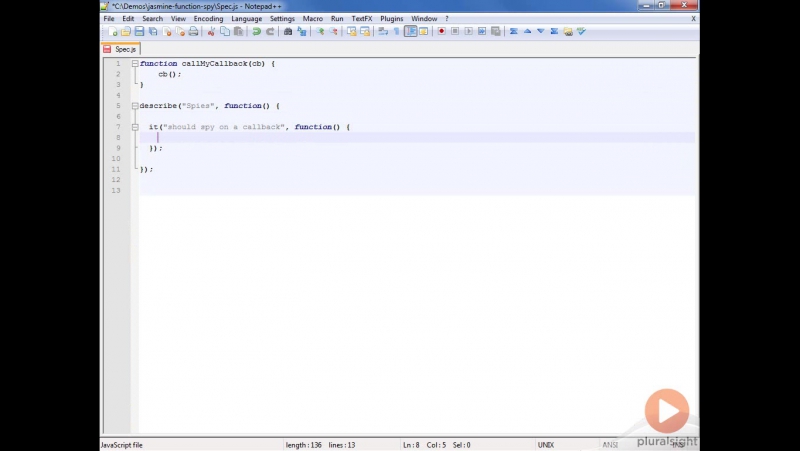Click the green Undo arrow icon
The height and width of the screenshot is (451, 800).
click(257, 32)
